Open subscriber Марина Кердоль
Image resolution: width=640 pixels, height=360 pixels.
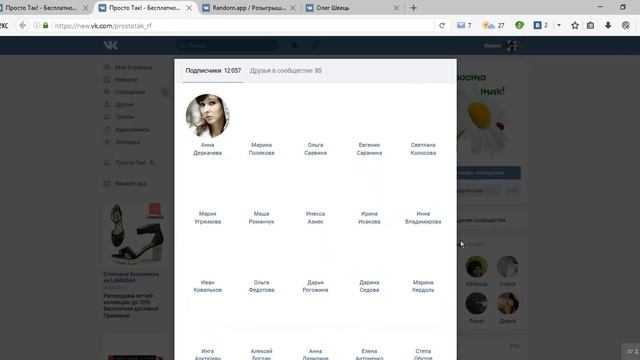click(x=423, y=286)
